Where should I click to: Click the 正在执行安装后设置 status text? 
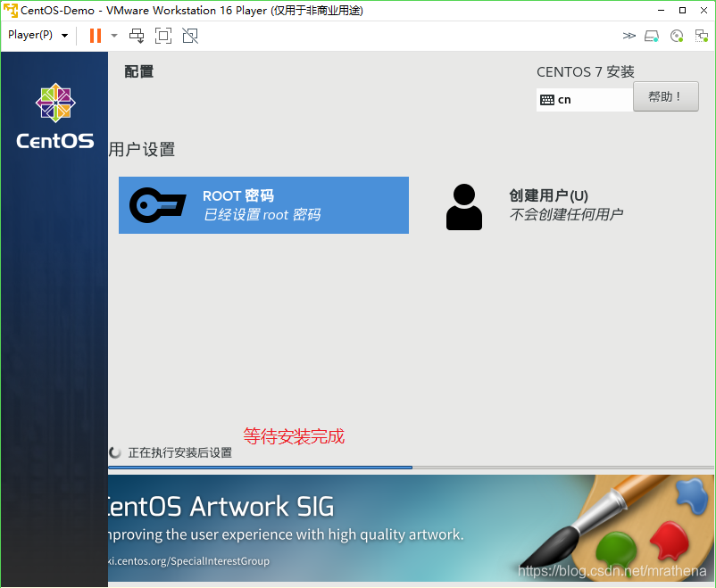[180, 452]
